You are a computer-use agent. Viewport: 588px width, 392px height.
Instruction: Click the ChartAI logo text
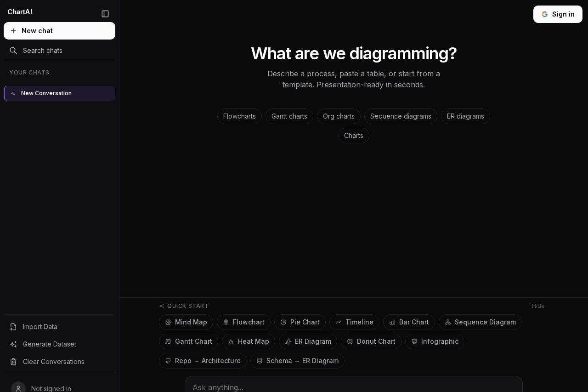(x=20, y=12)
